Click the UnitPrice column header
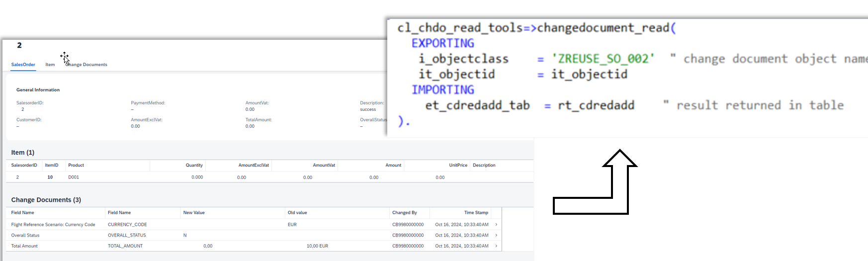Image resolution: width=868 pixels, height=261 pixels. click(458, 165)
